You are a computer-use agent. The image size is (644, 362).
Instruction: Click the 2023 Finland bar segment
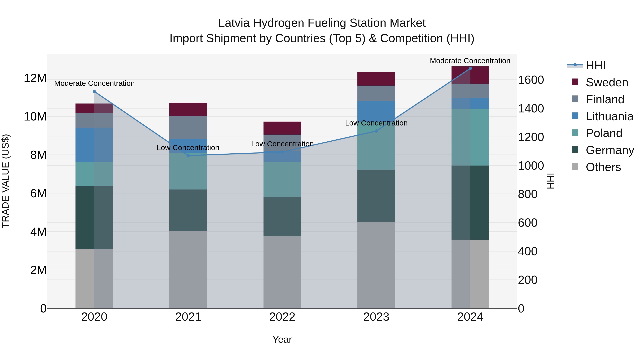point(376,93)
